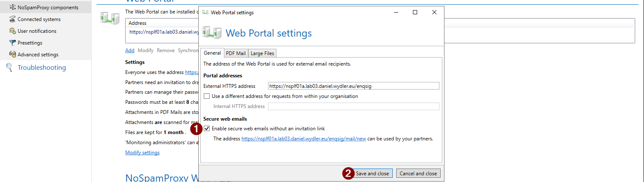Image resolution: width=644 pixels, height=182 pixels.
Task: Click the Troubleshooting magnifier icon
Action: (x=9, y=68)
